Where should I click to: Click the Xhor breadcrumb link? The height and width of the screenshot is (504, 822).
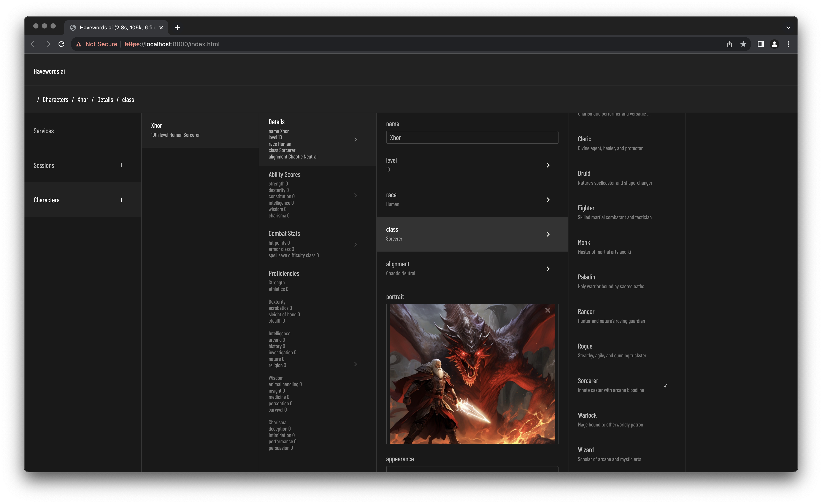[x=83, y=100]
